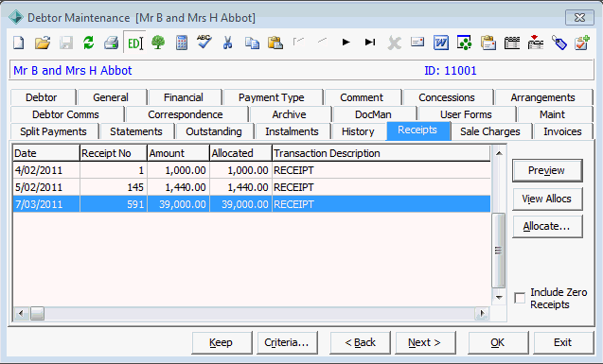Screen dimensions: 603x364
Task: Click the green Refresh arrows icon
Action: point(88,43)
